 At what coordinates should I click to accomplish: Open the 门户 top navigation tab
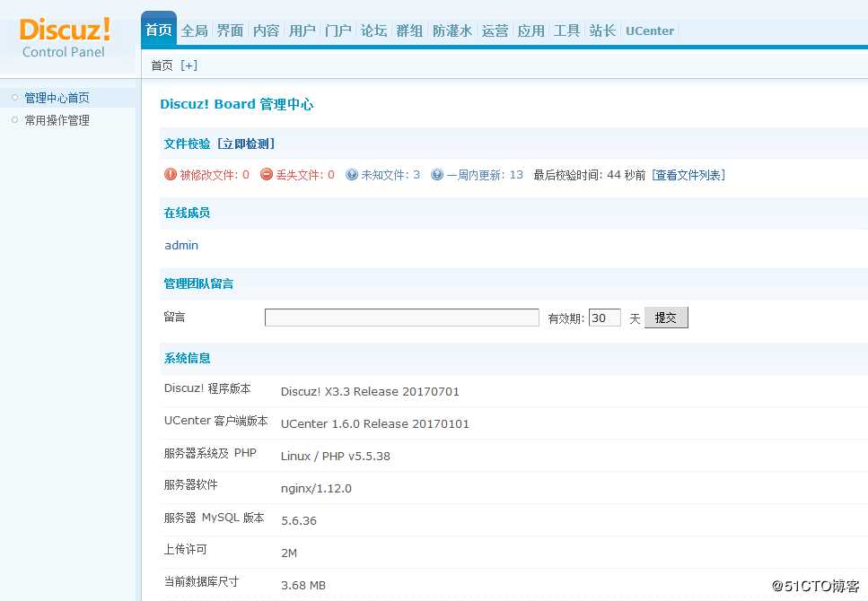[338, 30]
